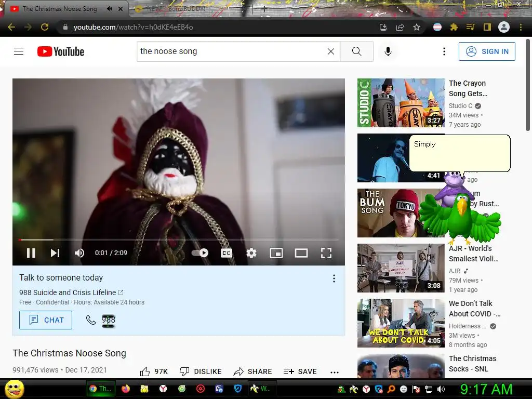Screen dimensions: 532x399
Task: Go back with browser back arrow
Action: 11,27
